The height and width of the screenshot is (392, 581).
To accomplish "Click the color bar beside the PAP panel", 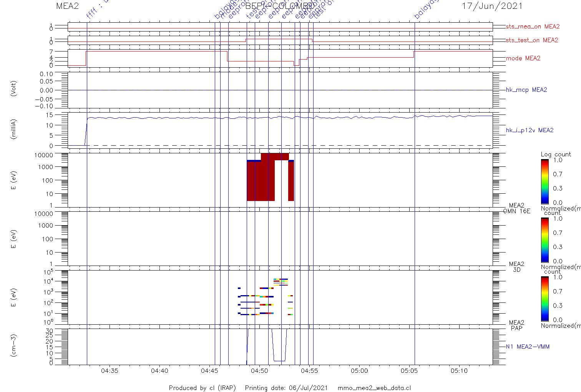I will (544, 298).
